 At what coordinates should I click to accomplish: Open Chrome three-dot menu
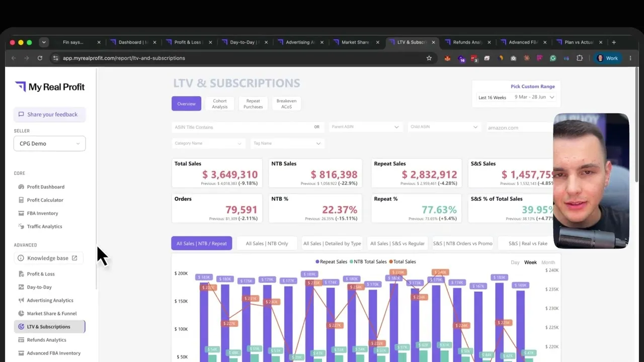click(631, 58)
